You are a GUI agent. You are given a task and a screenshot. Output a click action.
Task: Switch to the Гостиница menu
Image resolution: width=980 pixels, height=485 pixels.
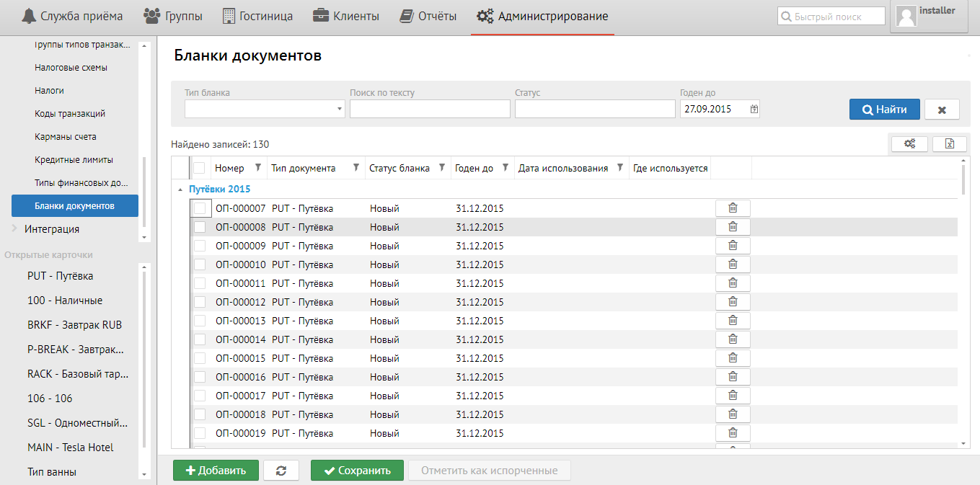257,16
